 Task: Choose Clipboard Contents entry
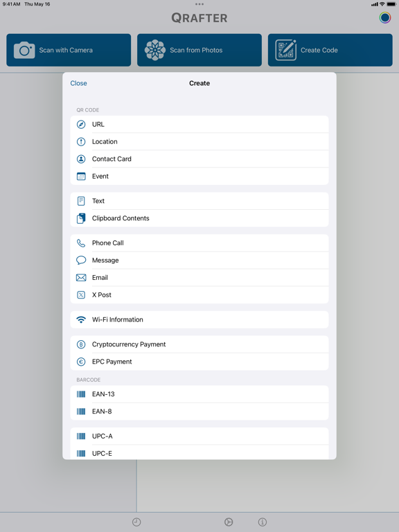click(199, 218)
